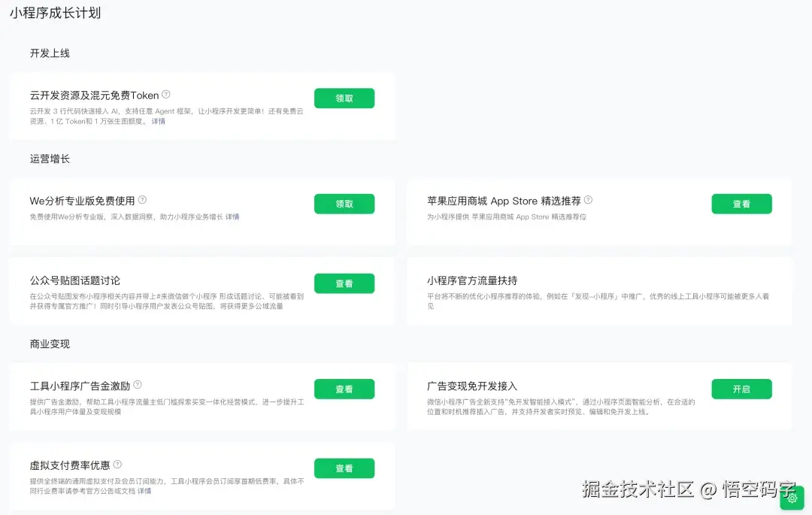The height and width of the screenshot is (515, 812).
Task: Click 查看 on the 工具小程序广告金激励 card
Action: 344,389
